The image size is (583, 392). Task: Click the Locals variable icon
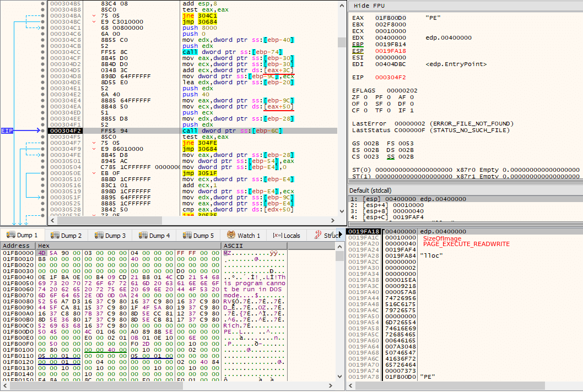click(x=277, y=235)
